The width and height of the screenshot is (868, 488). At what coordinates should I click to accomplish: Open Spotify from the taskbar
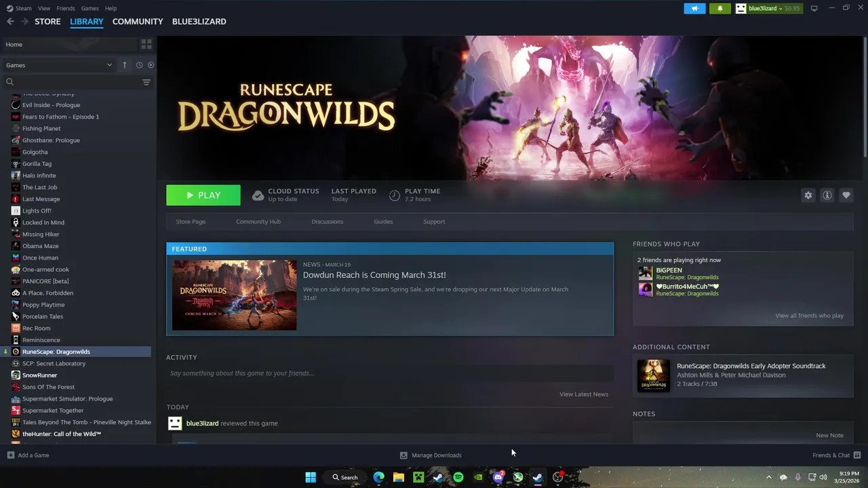(x=458, y=477)
